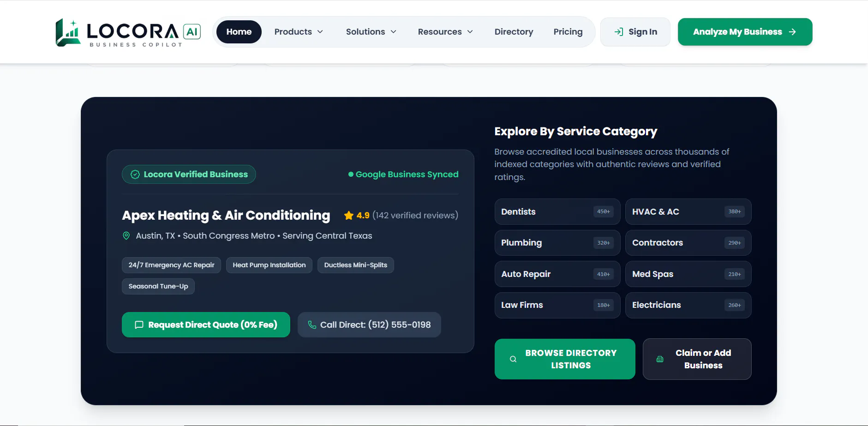868x426 pixels.
Task: Go to the Home tab
Action: pyautogui.click(x=239, y=32)
